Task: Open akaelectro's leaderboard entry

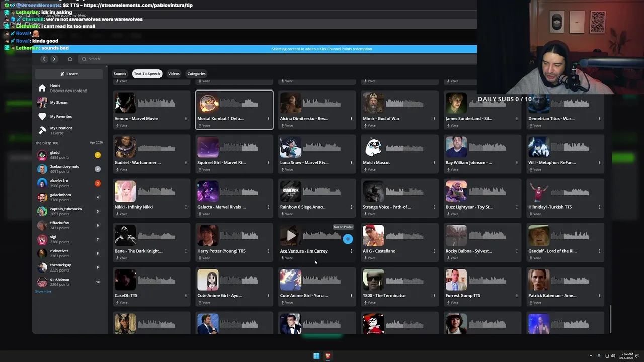Action: pos(68,183)
